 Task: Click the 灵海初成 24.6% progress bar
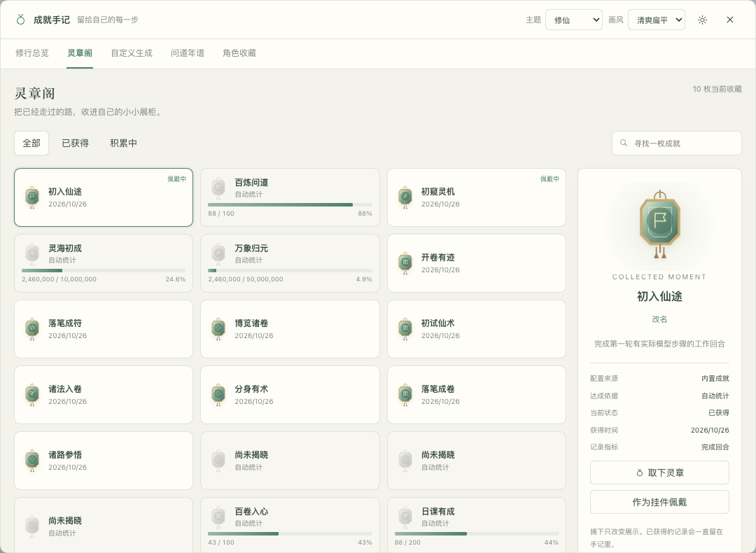pos(104,270)
